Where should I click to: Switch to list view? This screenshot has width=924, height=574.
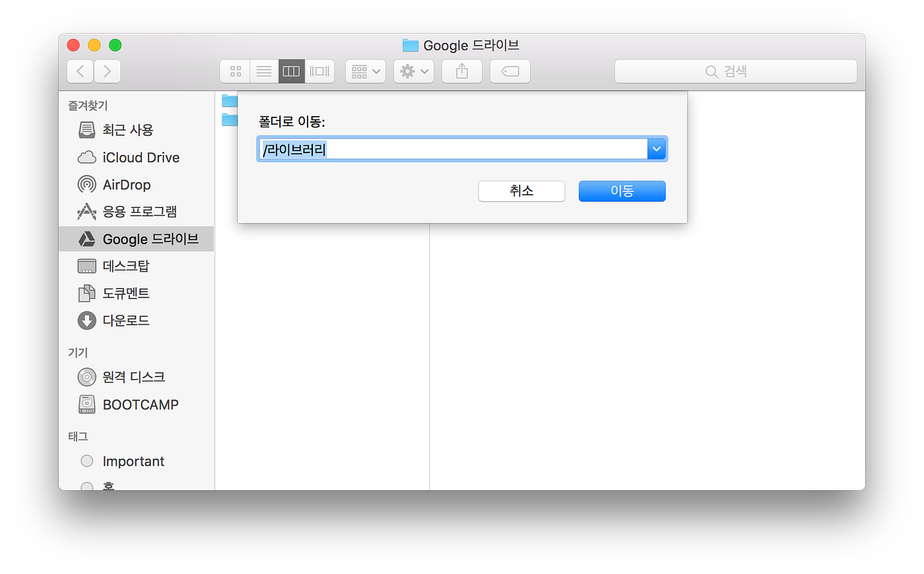tap(264, 71)
